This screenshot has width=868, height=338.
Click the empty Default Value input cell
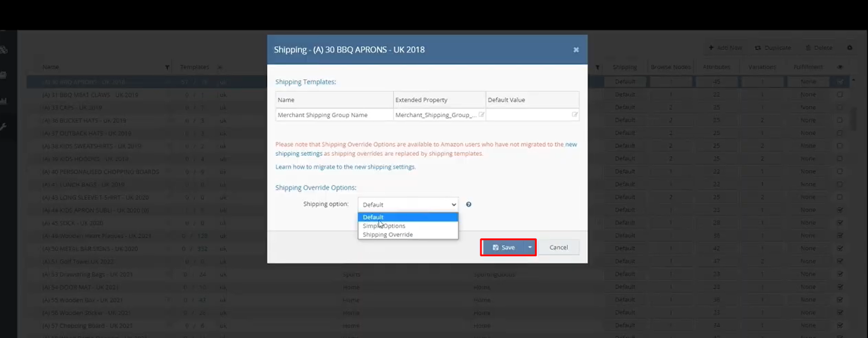pyautogui.click(x=532, y=115)
